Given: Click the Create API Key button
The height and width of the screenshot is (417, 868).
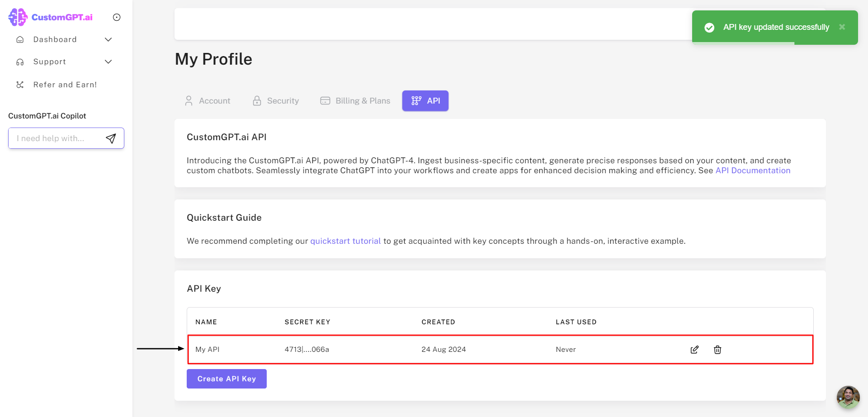Looking at the screenshot, I should 226,379.
